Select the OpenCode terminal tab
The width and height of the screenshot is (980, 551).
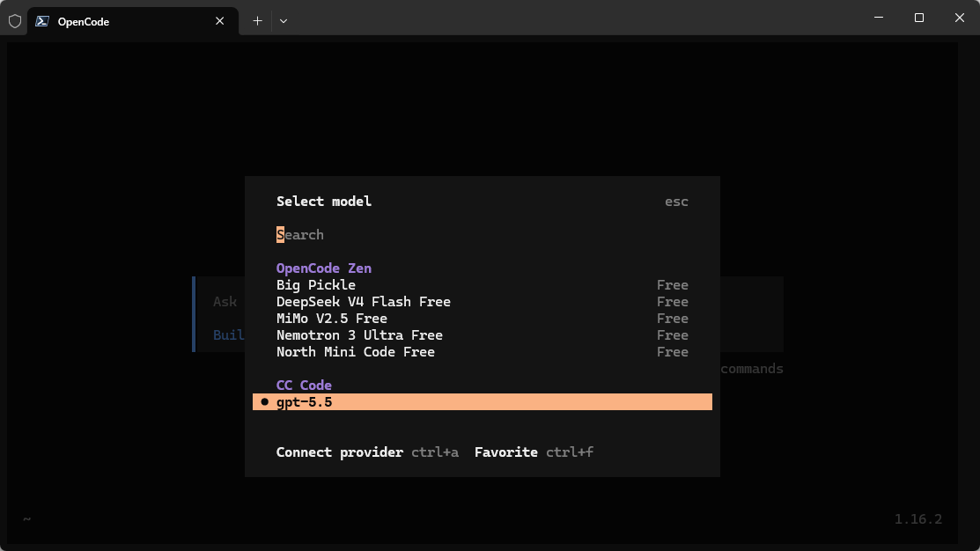point(132,21)
